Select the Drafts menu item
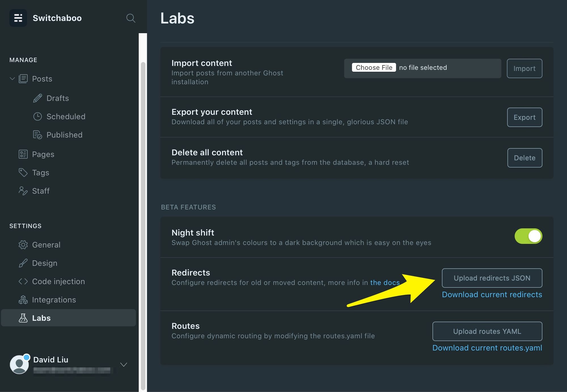This screenshot has height=392, width=567. pyautogui.click(x=57, y=98)
